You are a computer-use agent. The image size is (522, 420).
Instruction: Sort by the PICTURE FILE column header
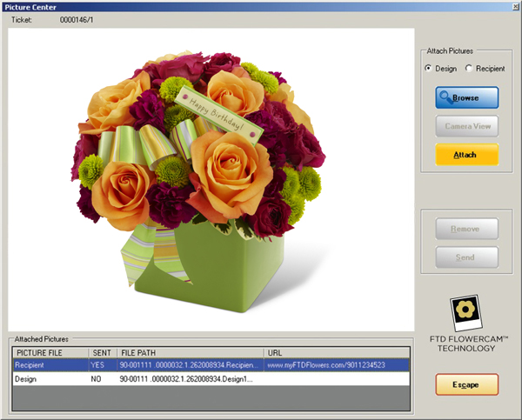(x=49, y=353)
